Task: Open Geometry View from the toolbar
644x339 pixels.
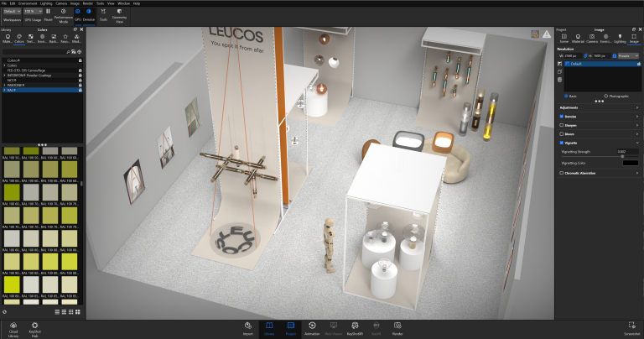Action: (118, 13)
